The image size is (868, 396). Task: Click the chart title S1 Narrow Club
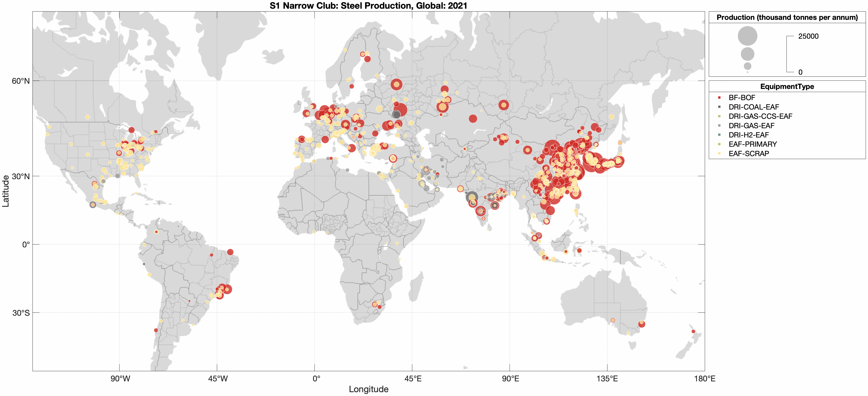click(368, 6)
